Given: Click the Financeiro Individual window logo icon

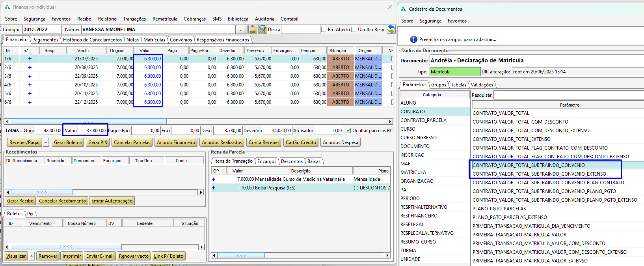Looking at the screenshot, I should click(x=7, y=7).
